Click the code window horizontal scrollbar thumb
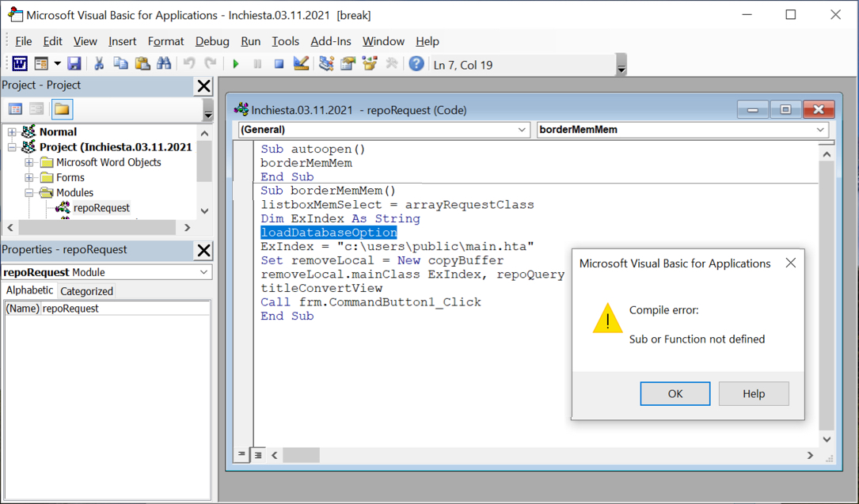The image size is (859, 504). pos(301,455)
